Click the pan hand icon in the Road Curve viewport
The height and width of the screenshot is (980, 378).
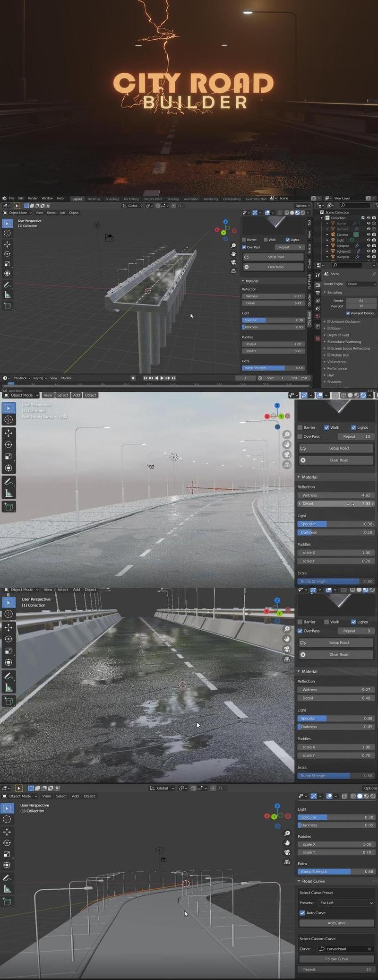pyautogui.click(x=287, y=842)
